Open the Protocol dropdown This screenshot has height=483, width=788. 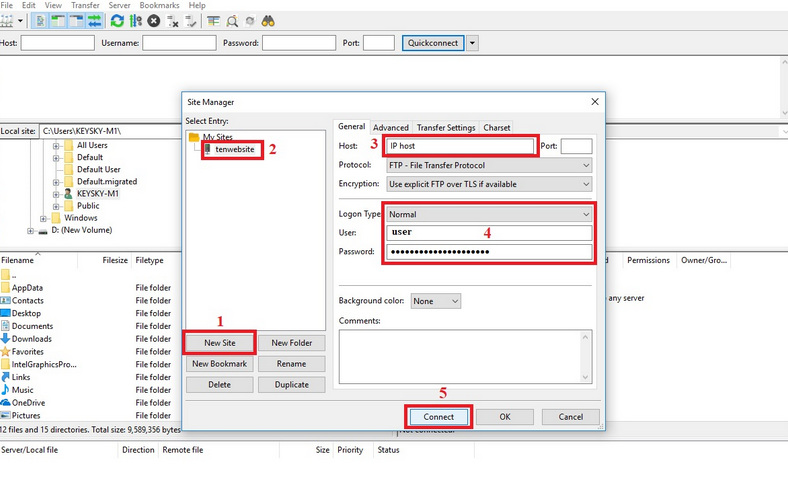(487, 165)
